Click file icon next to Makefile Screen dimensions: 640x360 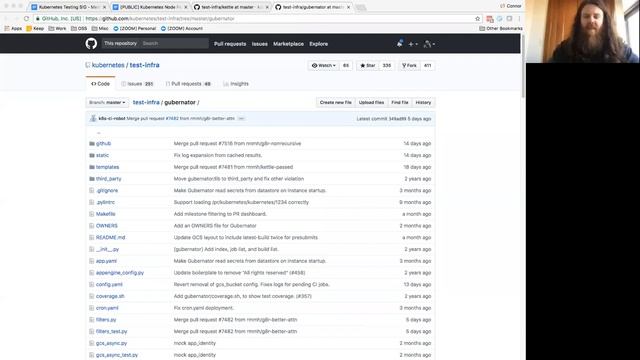[x=92, y=214]
